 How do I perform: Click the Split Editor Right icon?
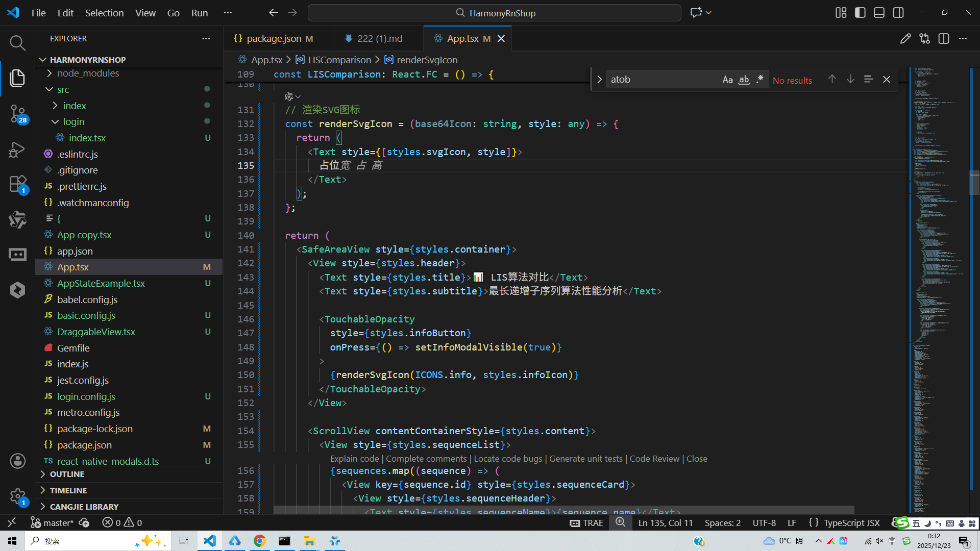point(944,39)
